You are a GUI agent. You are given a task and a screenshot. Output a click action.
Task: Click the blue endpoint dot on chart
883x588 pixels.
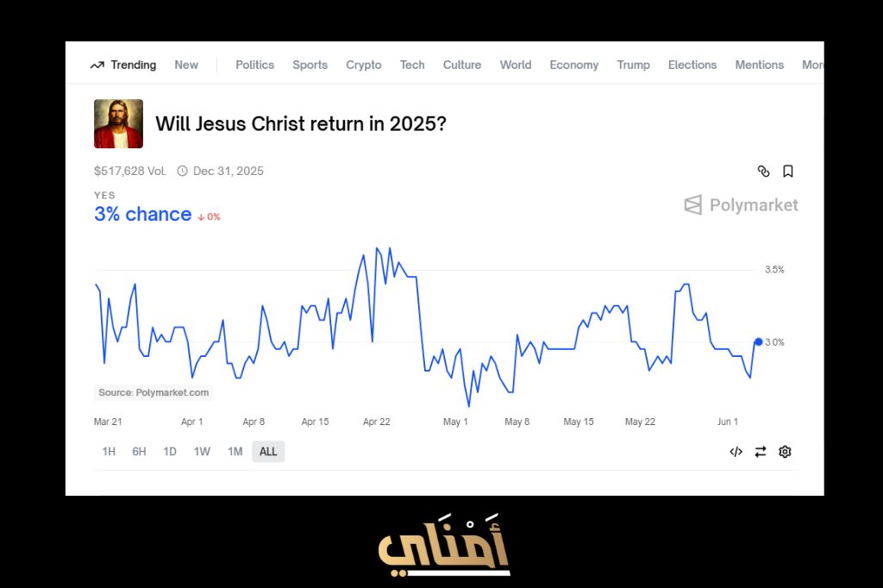point(758,342)
